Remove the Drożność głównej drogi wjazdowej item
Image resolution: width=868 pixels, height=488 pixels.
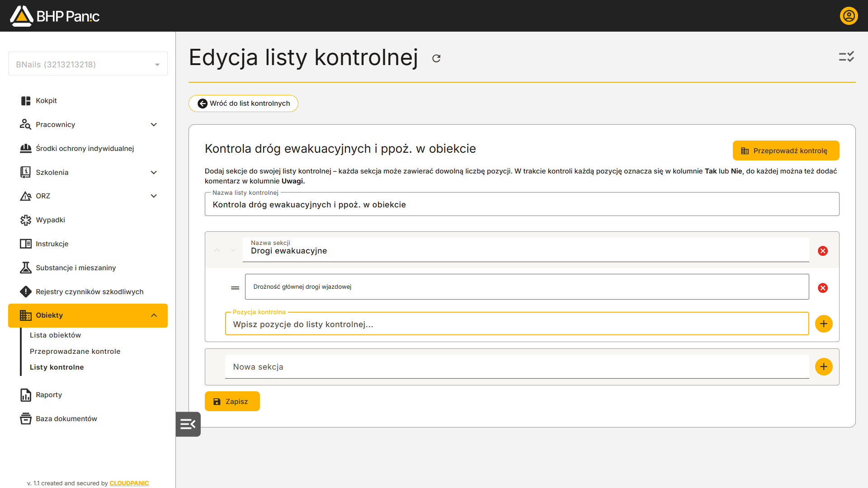click(x=823, y=288)
